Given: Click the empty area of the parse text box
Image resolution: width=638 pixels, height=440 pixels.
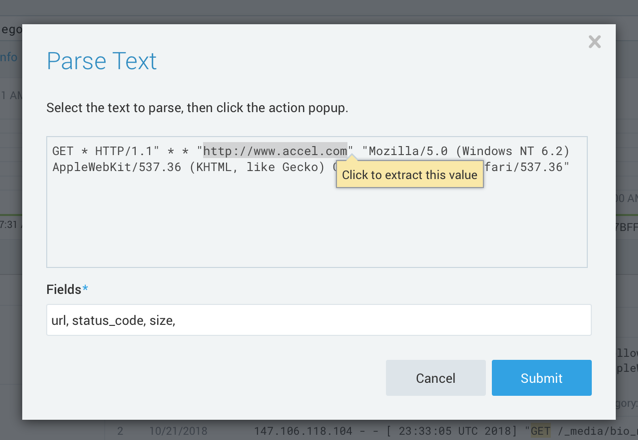Looking at the screenshot, I should [316, 225].
